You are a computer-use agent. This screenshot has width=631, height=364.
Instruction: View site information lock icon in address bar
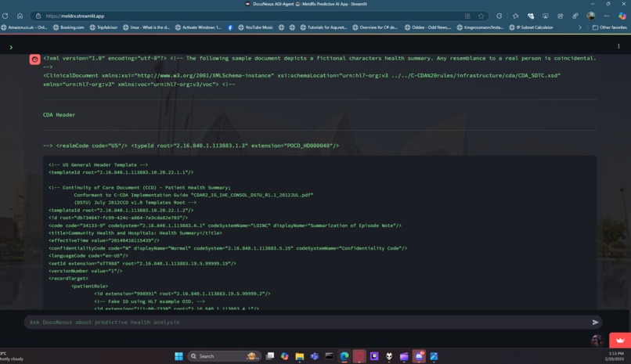point(38,16)
